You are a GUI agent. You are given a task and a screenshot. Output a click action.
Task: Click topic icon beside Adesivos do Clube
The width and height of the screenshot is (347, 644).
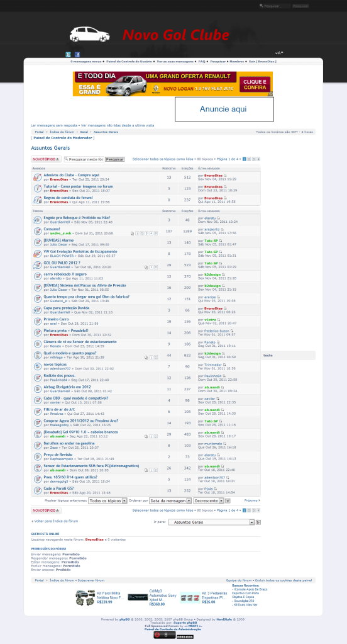tap(37, 177)
